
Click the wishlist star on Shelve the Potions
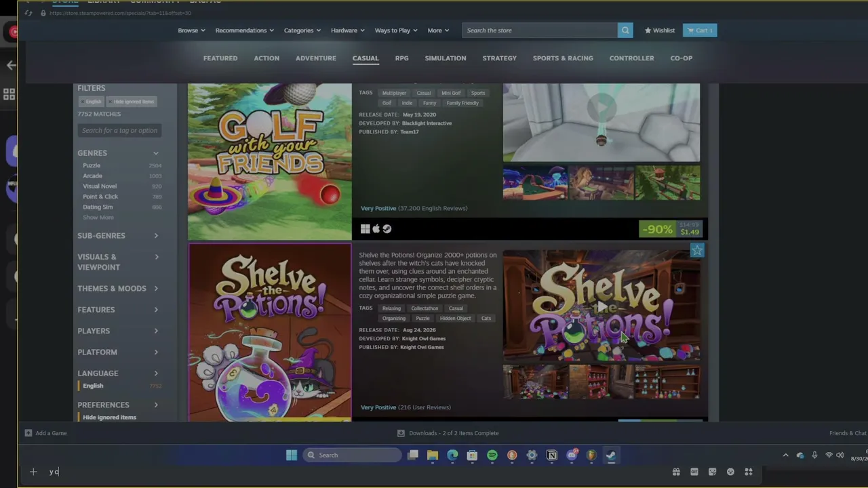coord(697,251)
